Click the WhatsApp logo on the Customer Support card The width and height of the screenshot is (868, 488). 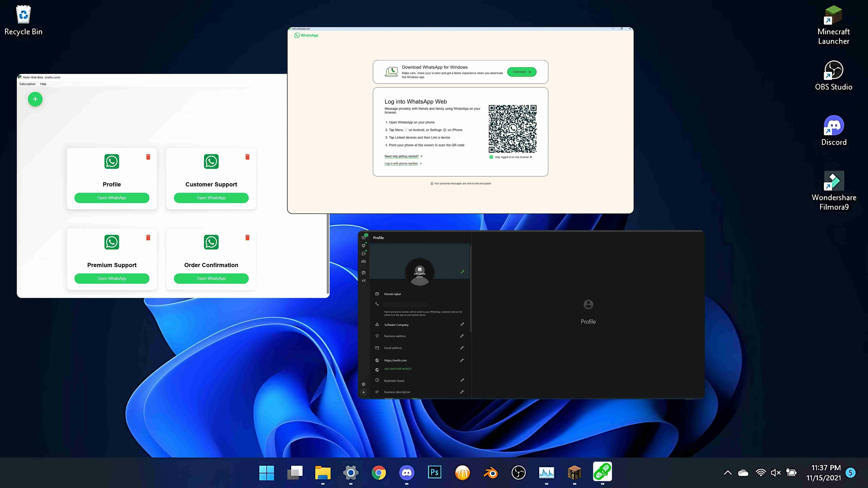211,161
